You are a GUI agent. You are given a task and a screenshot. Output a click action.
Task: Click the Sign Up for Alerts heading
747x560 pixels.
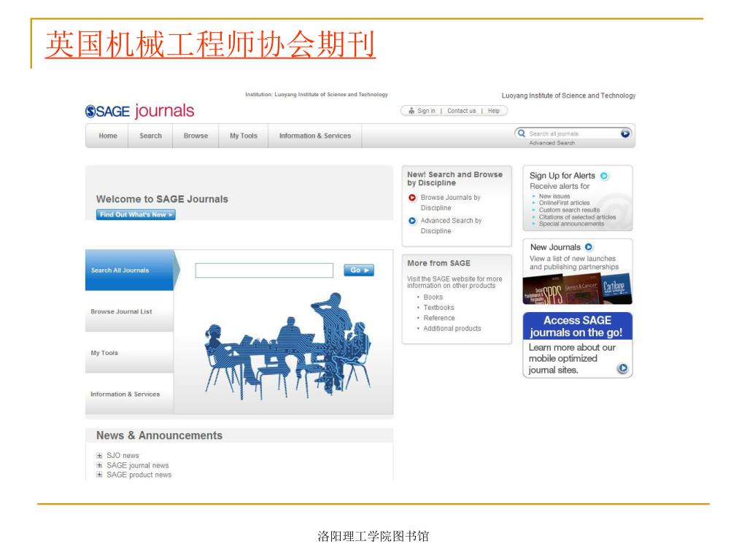point(562,176)
